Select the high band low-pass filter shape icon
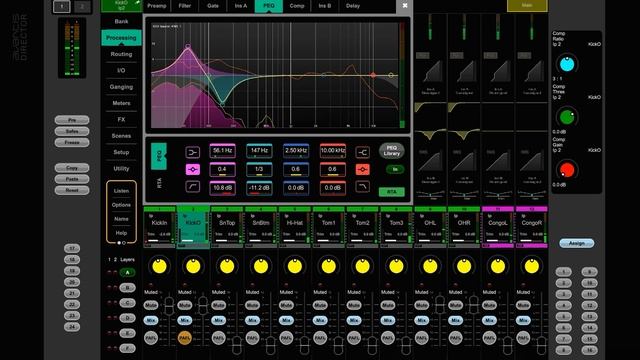This screenshot has width=640, height=360. (362, 187)
